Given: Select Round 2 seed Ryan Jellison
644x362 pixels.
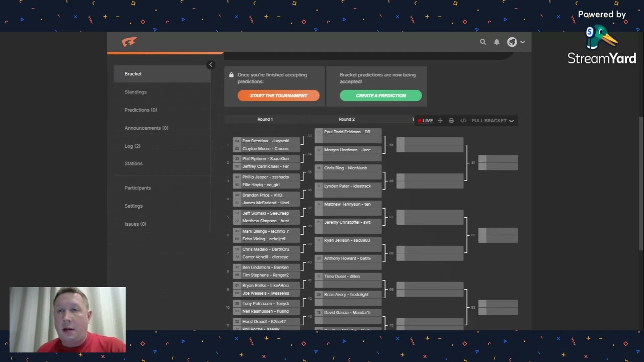Looking at the screenshot, I should [x=348, y=240].
